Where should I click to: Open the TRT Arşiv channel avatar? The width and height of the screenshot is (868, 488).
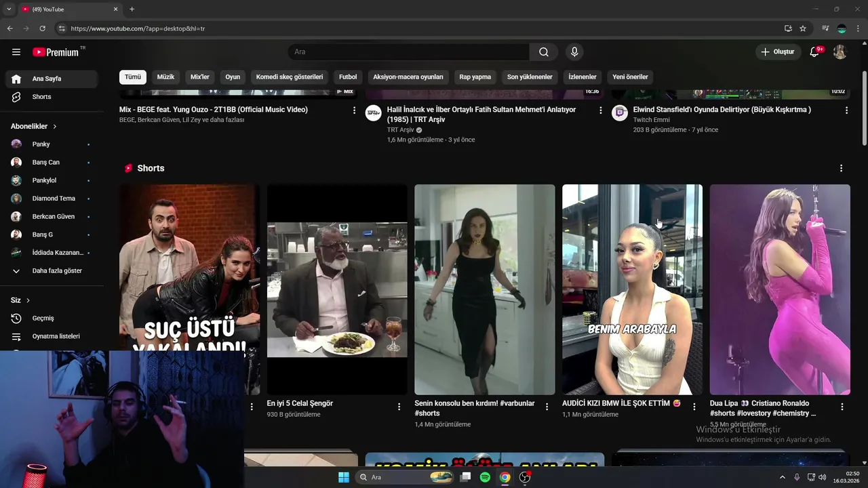[373, 113]
